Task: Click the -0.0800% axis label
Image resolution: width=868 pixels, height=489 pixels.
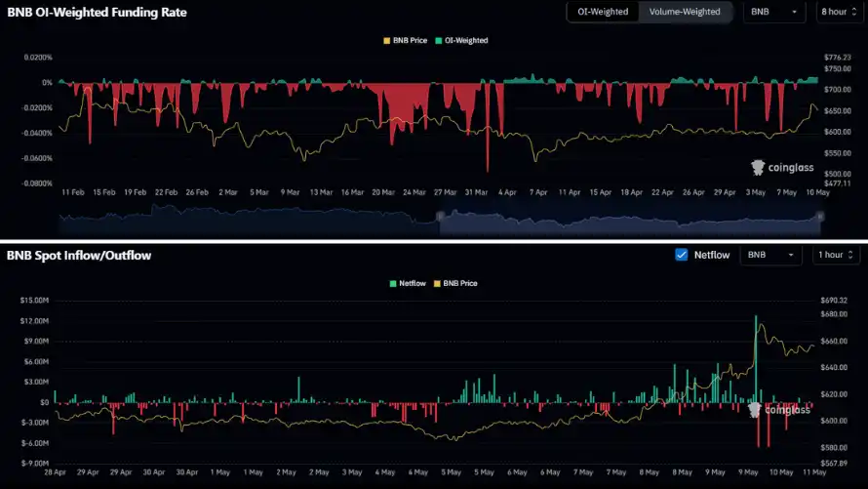Action: coord(37,183)
